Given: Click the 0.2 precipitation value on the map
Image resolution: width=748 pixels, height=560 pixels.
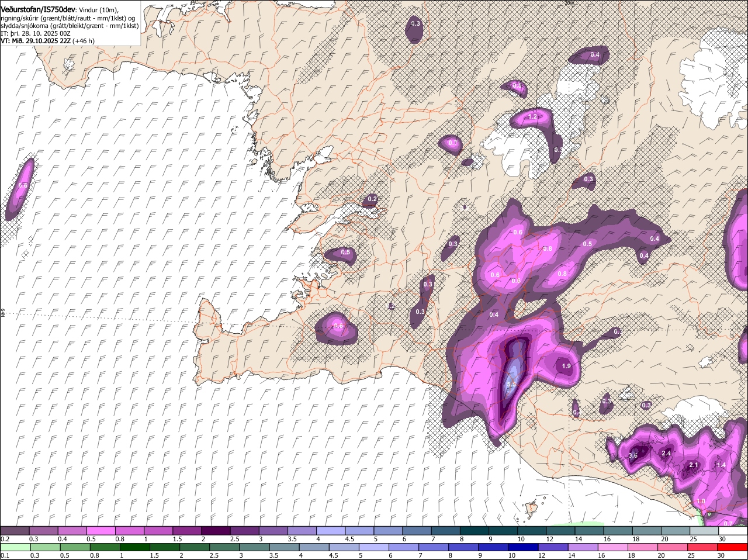Looking at the screenshot, I should click(372, 199).
